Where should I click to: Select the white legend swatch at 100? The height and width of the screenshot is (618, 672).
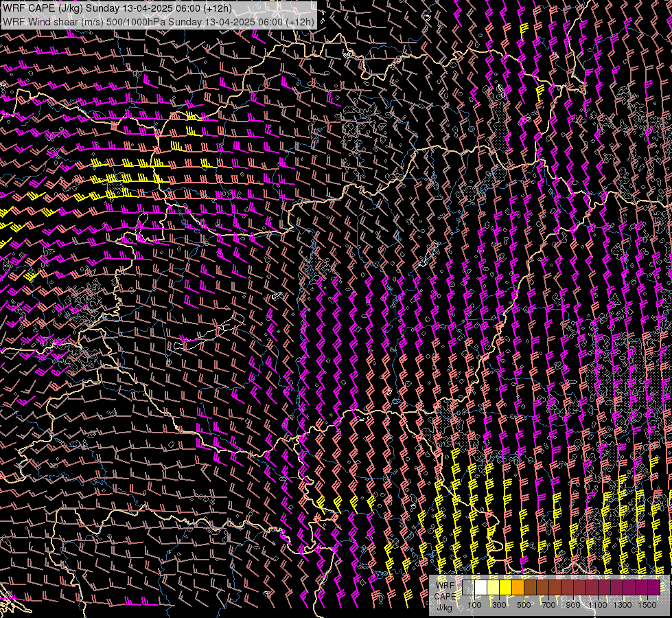(x=481, y=587)
